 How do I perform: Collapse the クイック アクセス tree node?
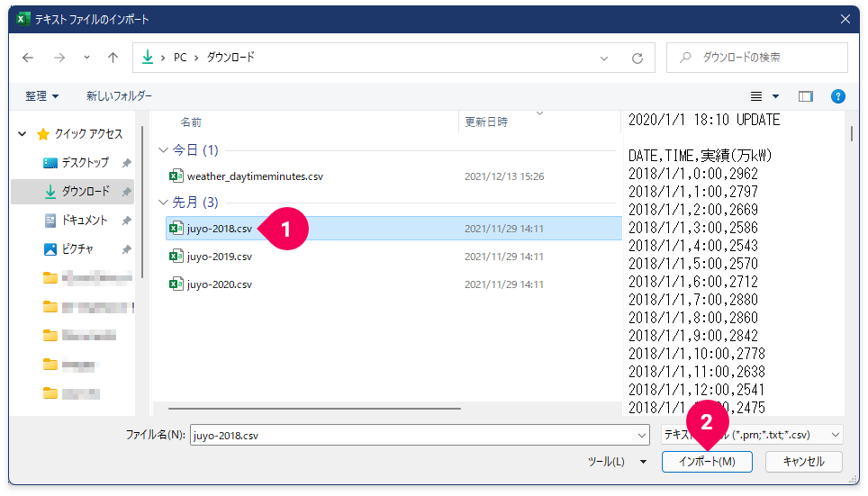[x=23, y=134]
